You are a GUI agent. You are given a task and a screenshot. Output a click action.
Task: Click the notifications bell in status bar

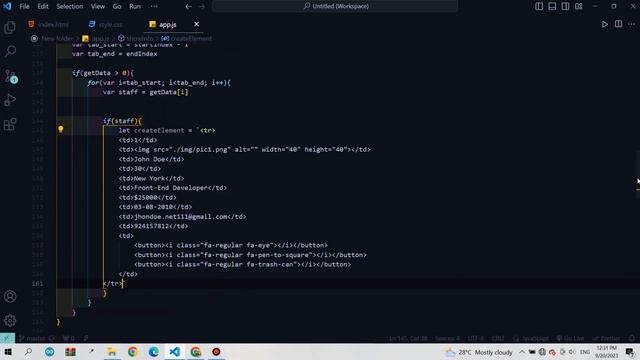(x=632, y=338)
